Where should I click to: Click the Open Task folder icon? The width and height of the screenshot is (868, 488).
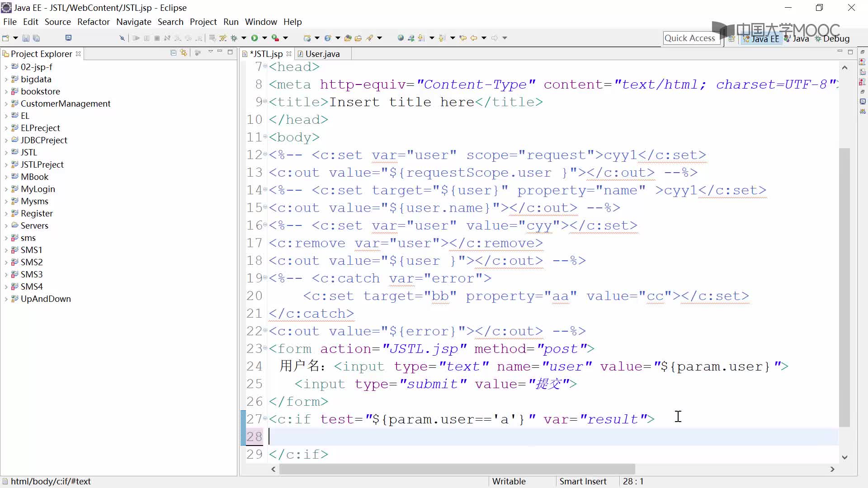359,38
